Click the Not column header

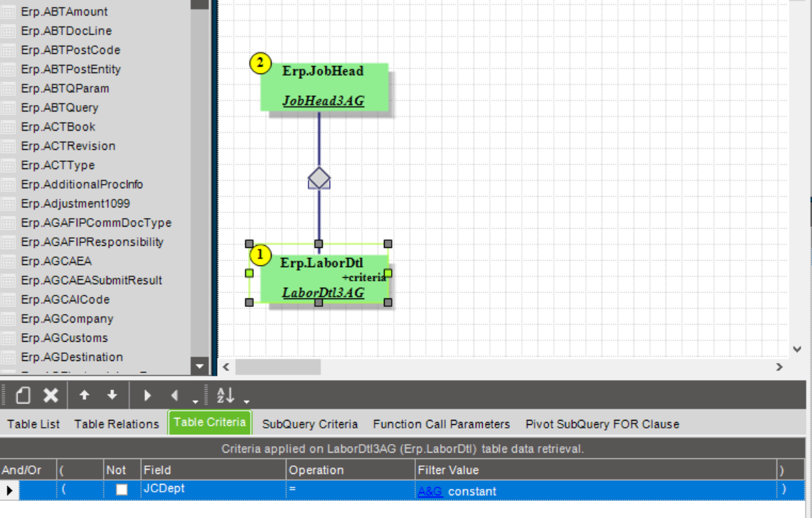(122, 470)
